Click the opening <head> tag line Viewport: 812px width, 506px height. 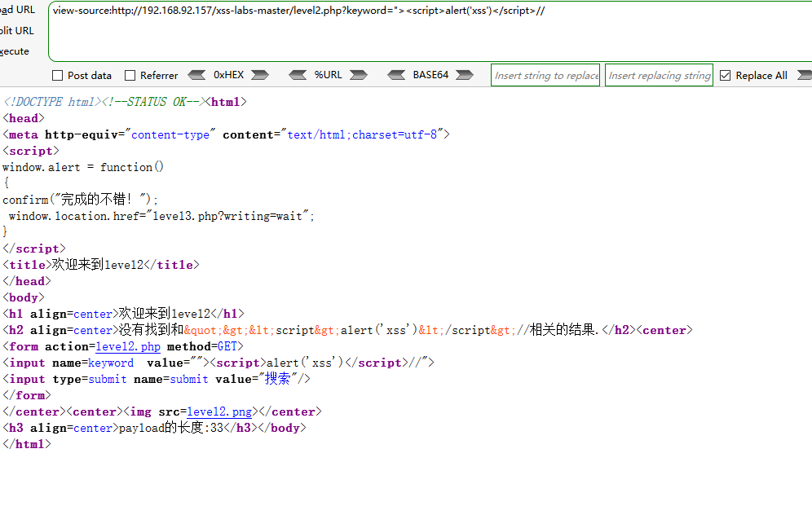24,118
